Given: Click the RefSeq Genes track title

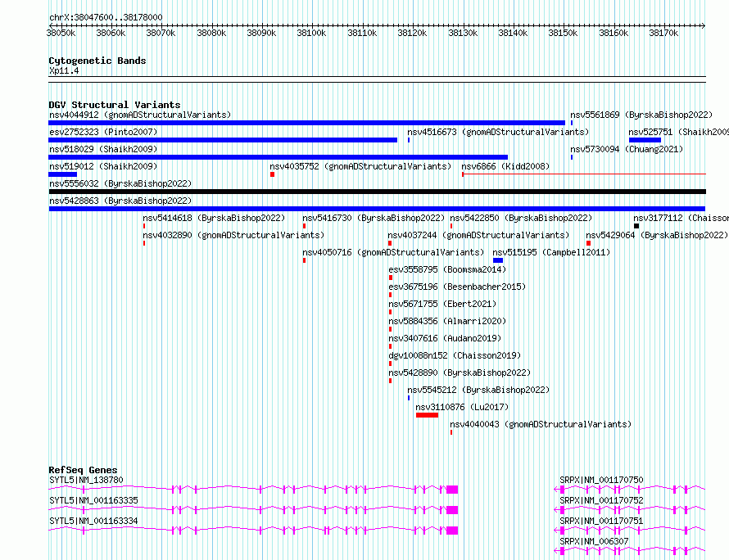Looking at the screenshot, I should click(x=83, y=470).
